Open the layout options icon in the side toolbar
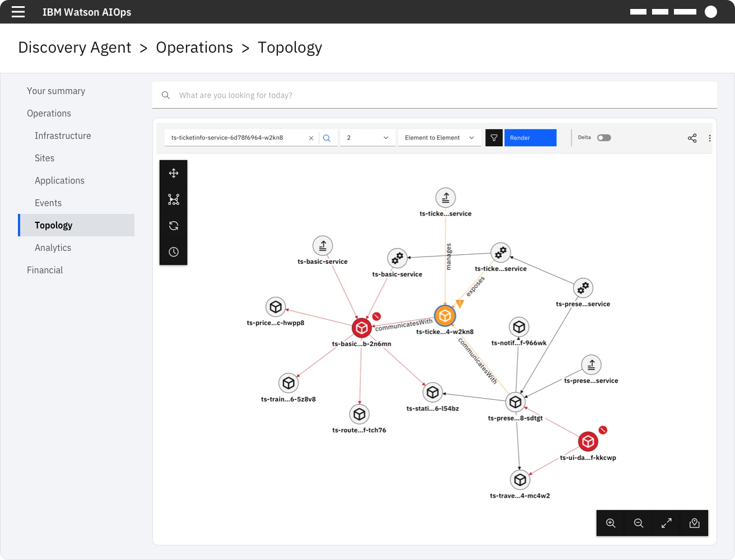Image resolution: width=735 pixels, height=560 pixels. coord(174,199)
